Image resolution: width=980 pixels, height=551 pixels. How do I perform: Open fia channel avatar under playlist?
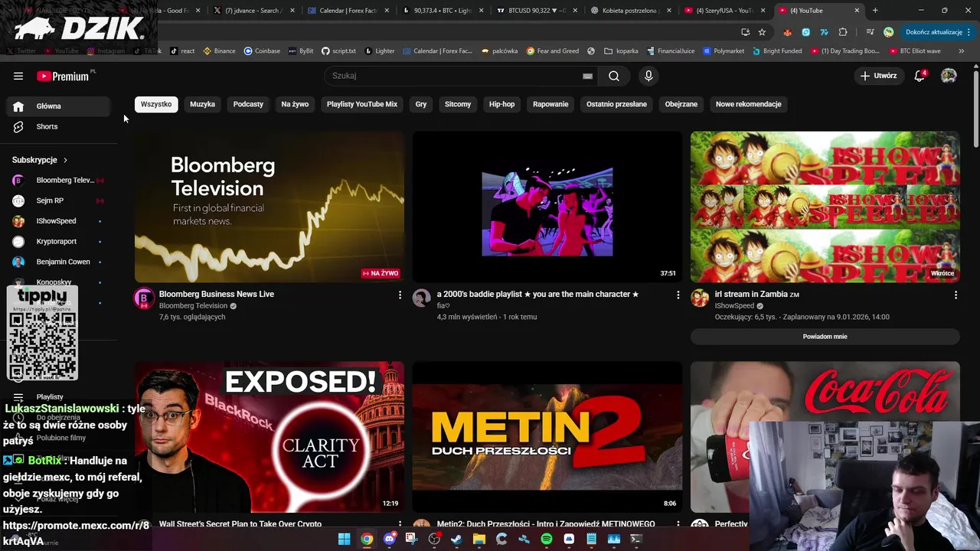(x=422, y=298)
